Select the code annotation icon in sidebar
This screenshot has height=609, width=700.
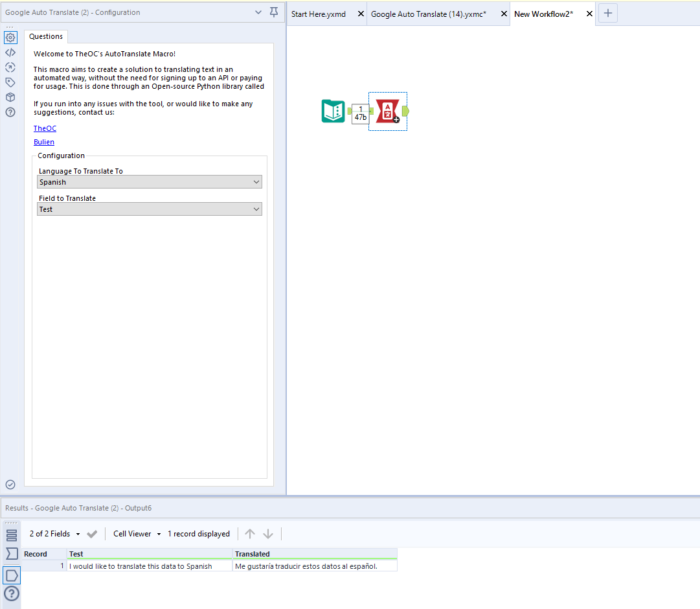tap(10, 52)
